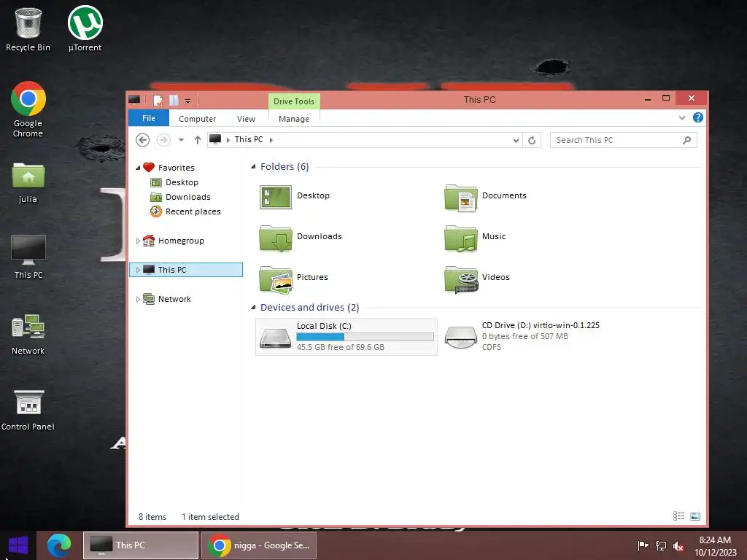Image resolution: width=747 pixels, height=560 pixels.
Task: Click the breadcrumb arrow after This PC
Action: (x=271, y=140)
